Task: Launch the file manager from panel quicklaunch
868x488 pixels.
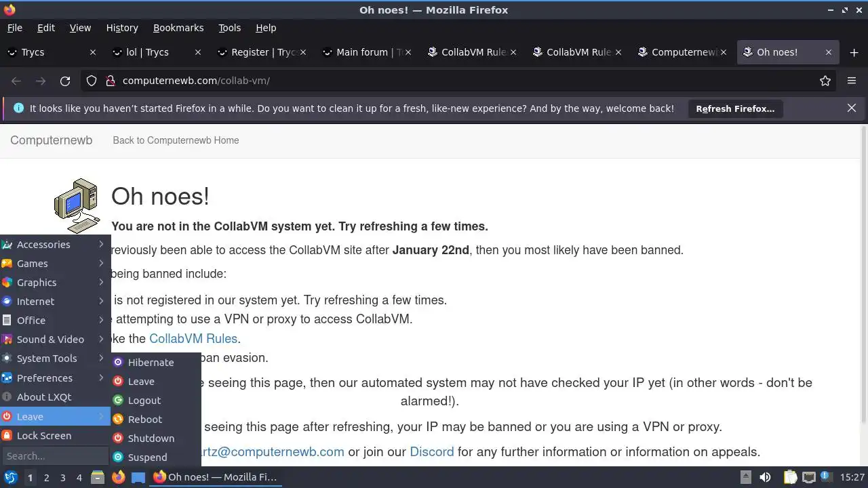Action: point(98,477)
